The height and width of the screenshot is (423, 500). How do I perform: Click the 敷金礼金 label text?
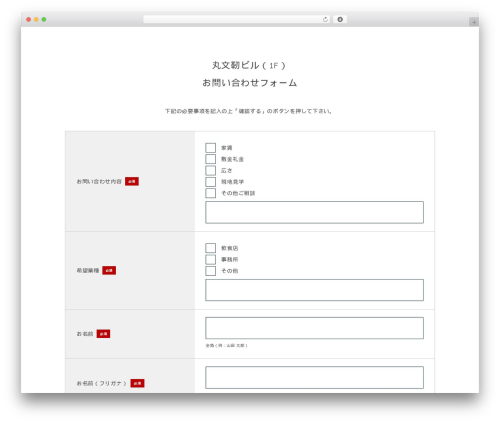(x=232, y=159)
